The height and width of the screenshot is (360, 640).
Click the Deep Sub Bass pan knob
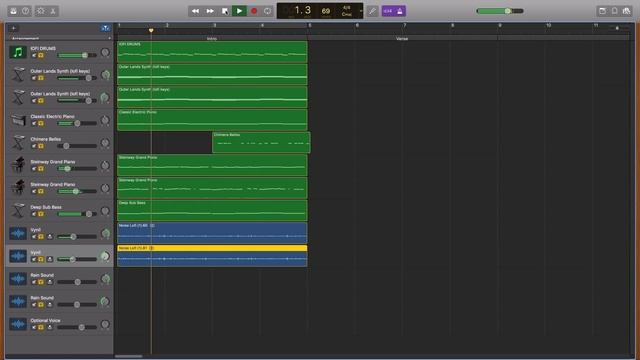pos(105,211)
